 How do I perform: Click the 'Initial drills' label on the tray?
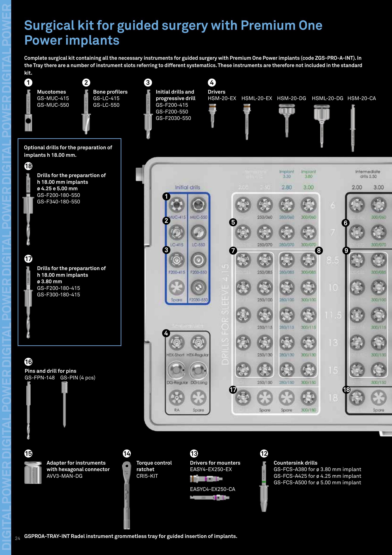click(x=187, y=187)
